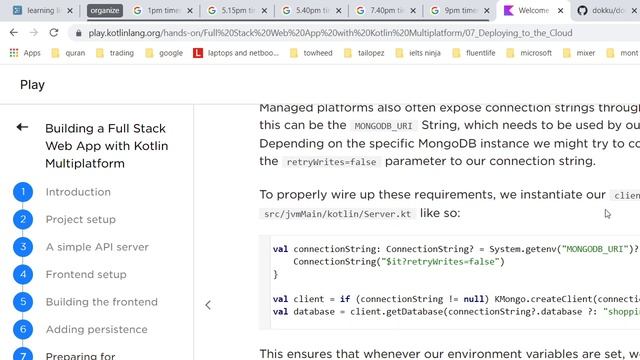Image resolution: width=640 pixels, height=360 pixels.
Task: Open the fluentlife bookmark folder
Action: pyautogui.click(x=473, y=53)
